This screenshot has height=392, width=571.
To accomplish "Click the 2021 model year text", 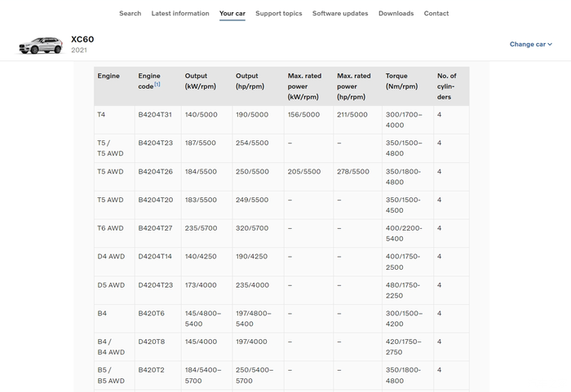I will pyautogui.click(x=79, y=51).
